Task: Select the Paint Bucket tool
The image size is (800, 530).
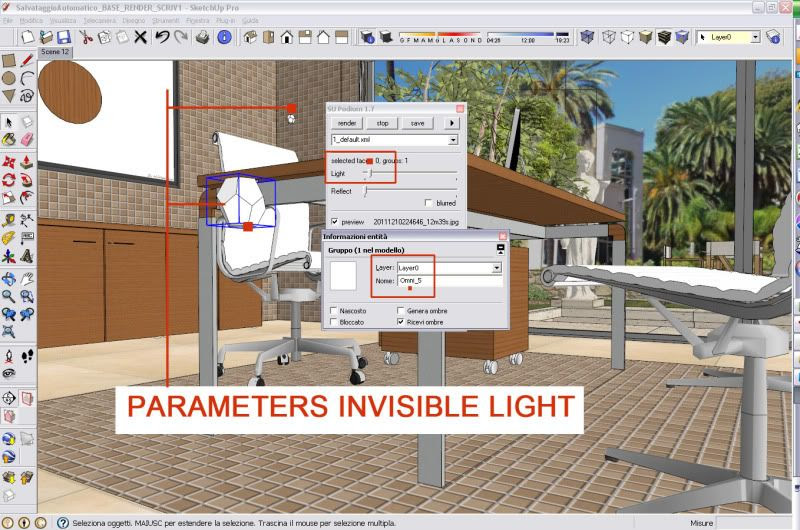Action: tap(9, 139)
